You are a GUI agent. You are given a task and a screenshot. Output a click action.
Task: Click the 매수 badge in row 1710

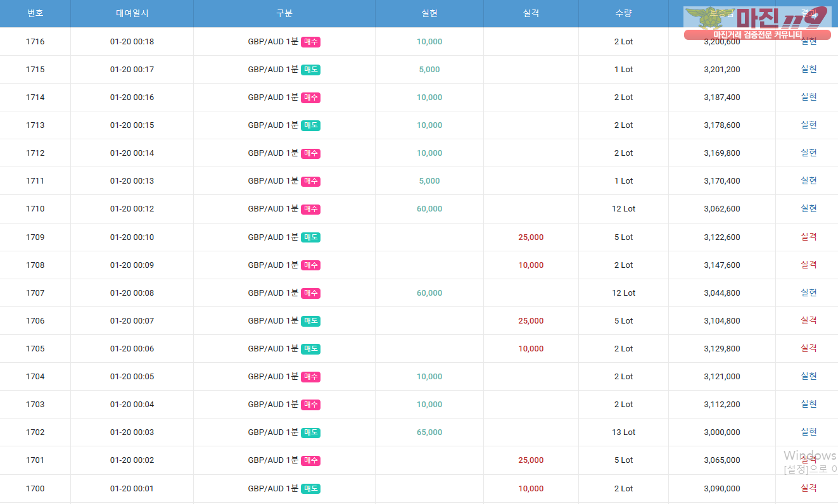[310, 209]
